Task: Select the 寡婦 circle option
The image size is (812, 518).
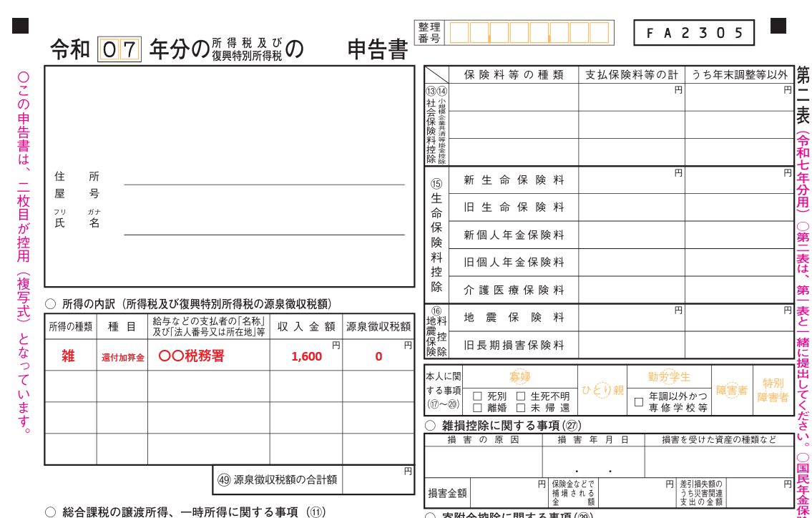Action: pyautogui.click(x=519, y=376)
